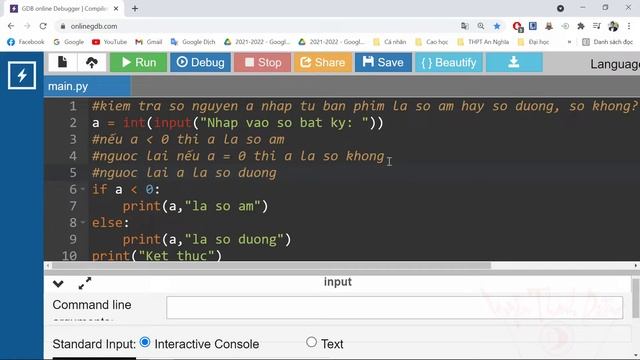Screen dimensions: 640x360
Task: Open the YouTube bookmark
Action: [x=109, y=42]
